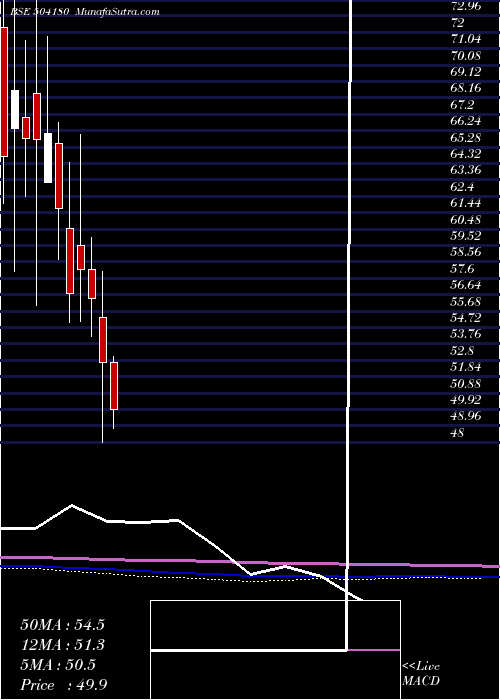Click the 61.44 price axis label

click(466, 204)
